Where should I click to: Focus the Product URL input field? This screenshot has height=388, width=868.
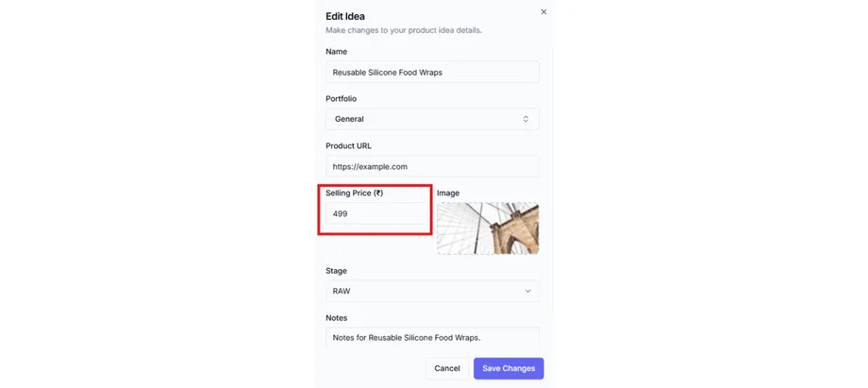click(x=432, y=166)
